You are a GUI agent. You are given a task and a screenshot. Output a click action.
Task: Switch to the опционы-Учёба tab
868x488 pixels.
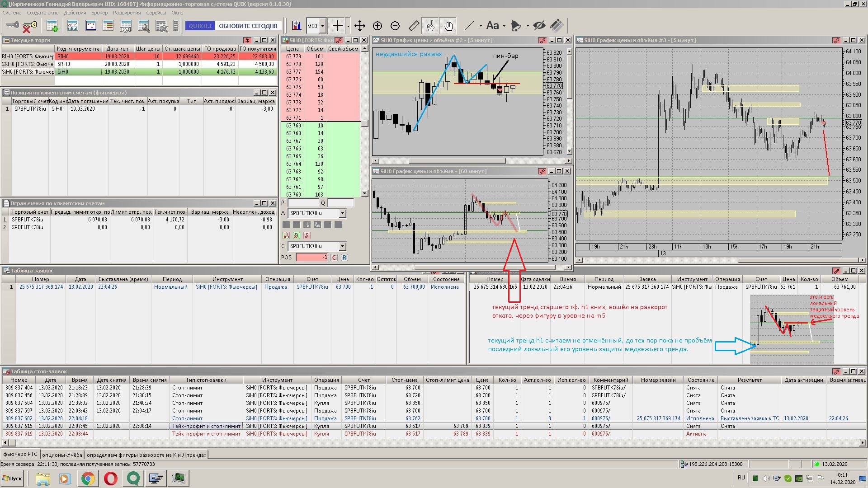click(62, 455)
